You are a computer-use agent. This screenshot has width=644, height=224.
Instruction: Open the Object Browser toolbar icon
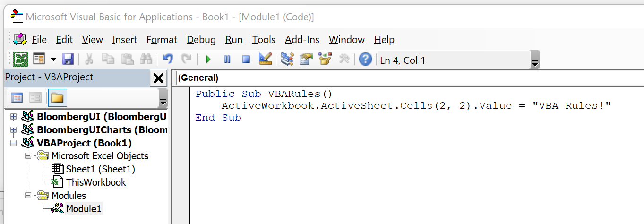tap(325, 59)
